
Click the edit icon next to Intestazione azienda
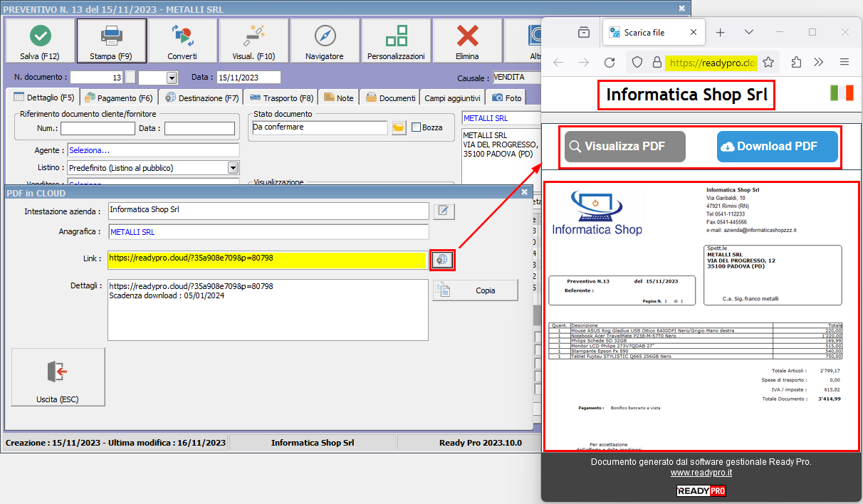443,211
